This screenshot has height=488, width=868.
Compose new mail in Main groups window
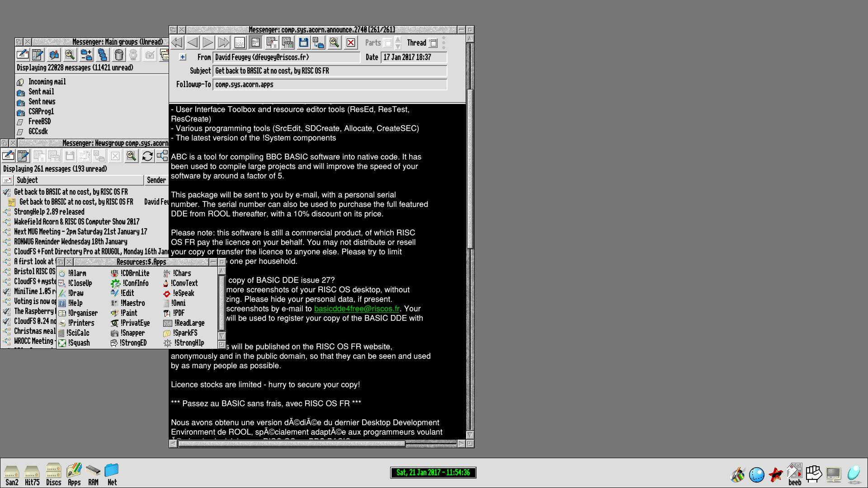[x=22, y=55]
